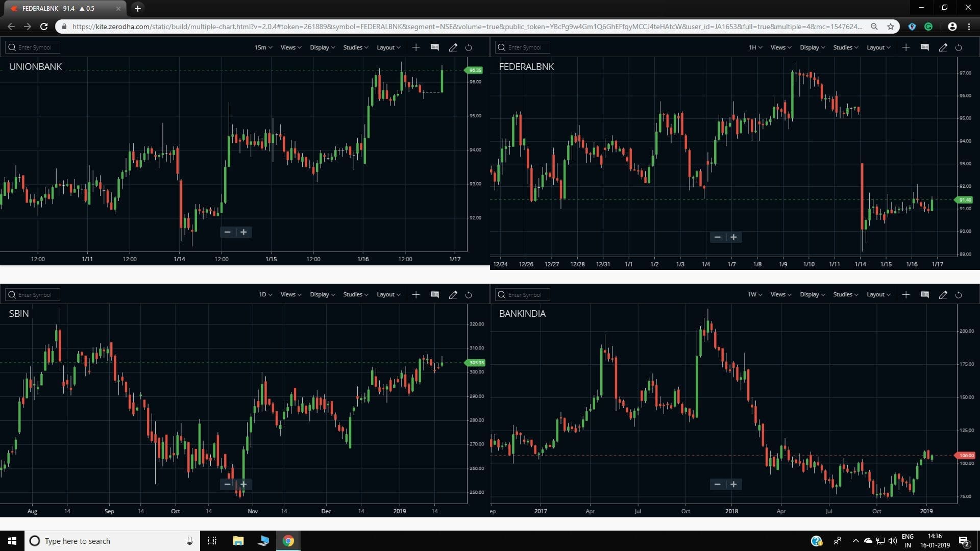This screenshot has width=980, height=551.
Task: Click symbol search field in FEDERALBNK chart
Action: click(523, 47)
